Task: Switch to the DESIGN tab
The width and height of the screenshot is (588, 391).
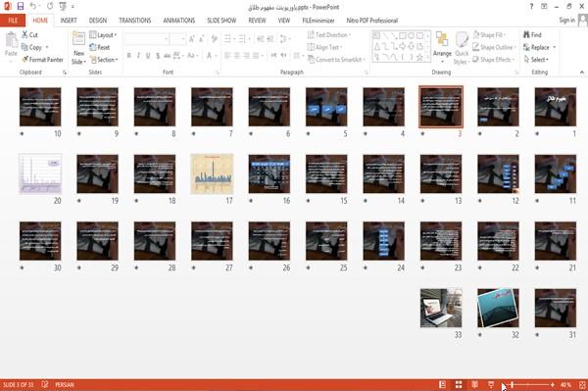Action: (x=98, y=21)
